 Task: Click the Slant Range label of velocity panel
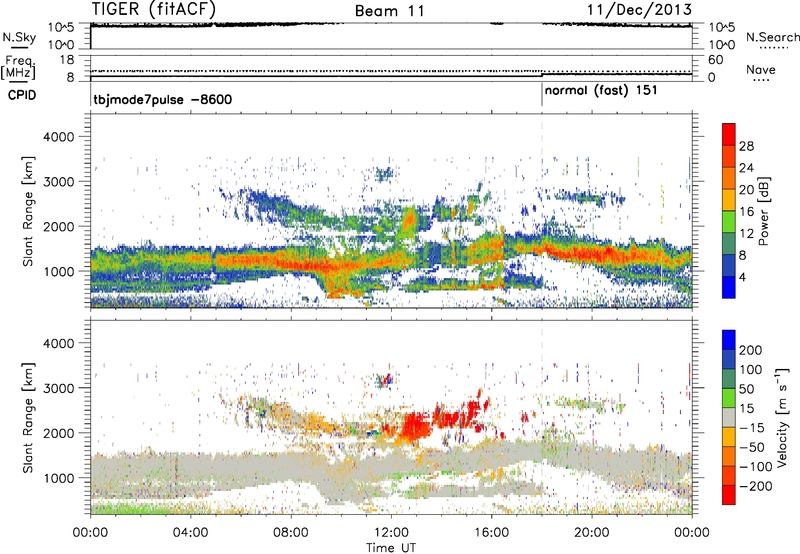28,417
